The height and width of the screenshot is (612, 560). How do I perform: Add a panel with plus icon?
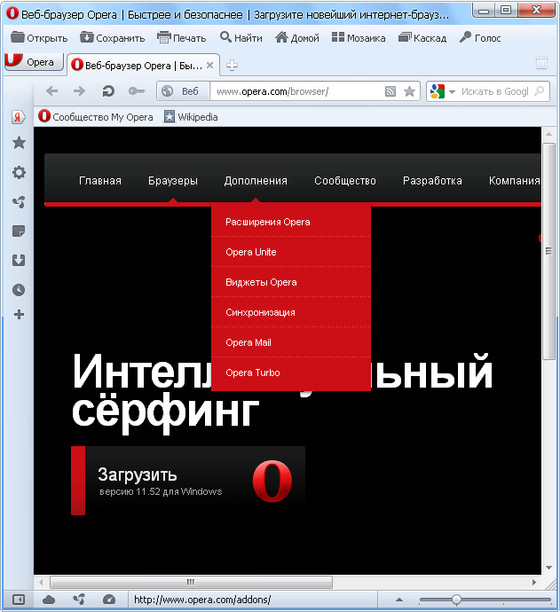pos(19,314)
